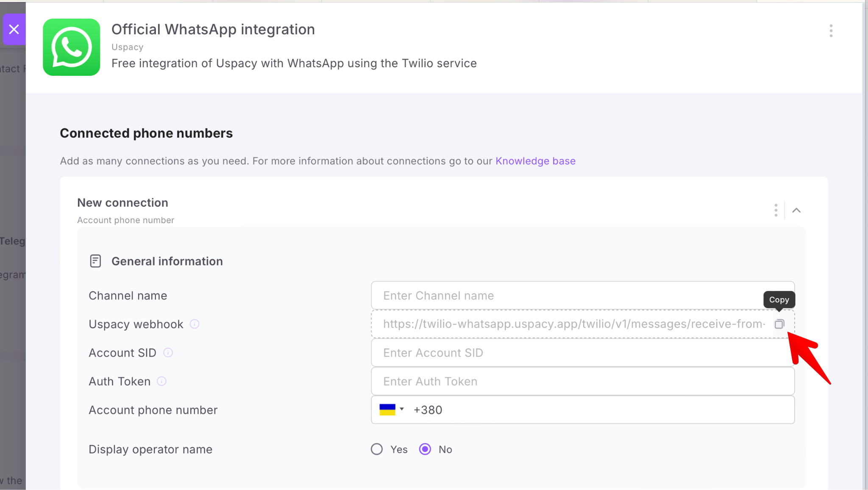Click the New connection heading
Screen dimensions: 868x490
pos(122,202)
